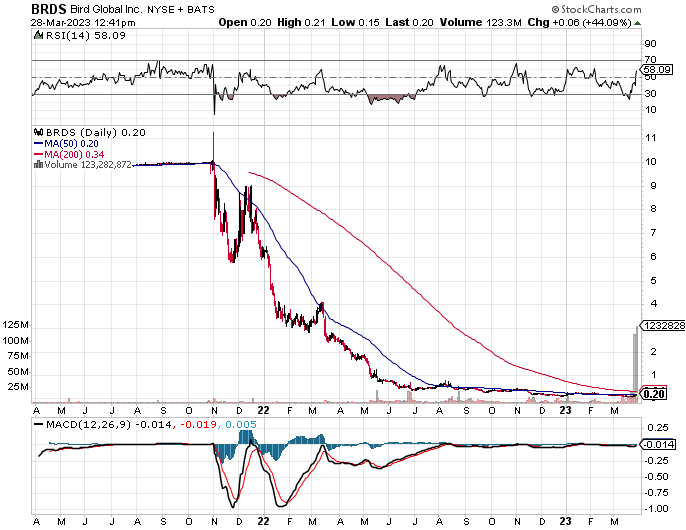Click the Low 0.15 quote value
686x530 pixels.
[355, 22]
